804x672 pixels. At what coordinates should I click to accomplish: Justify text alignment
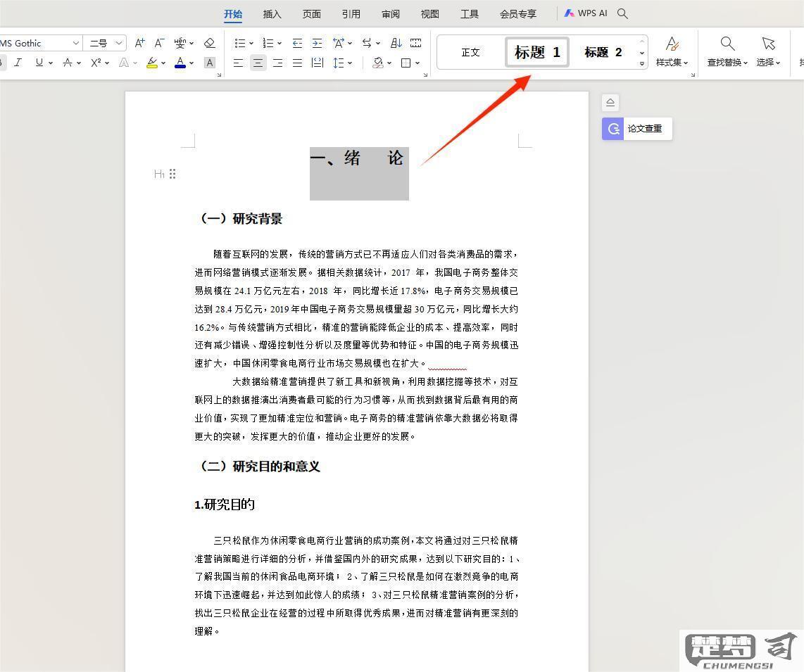tap(297, 63)
